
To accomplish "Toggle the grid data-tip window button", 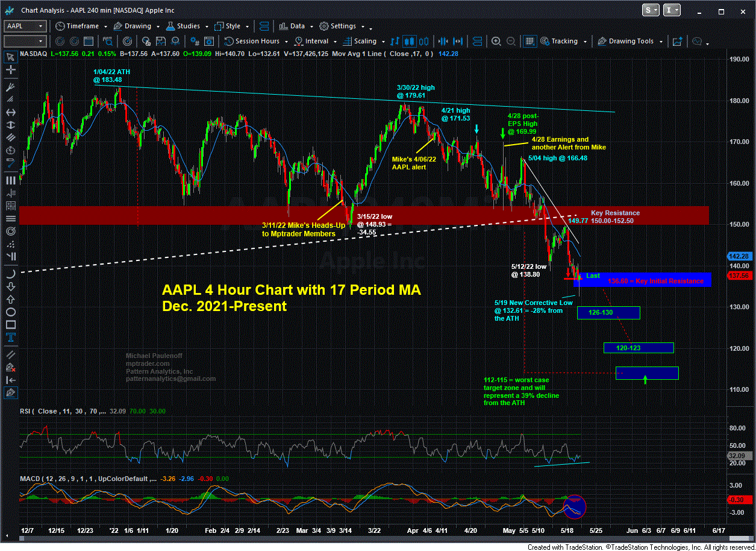I will (530, 41).
